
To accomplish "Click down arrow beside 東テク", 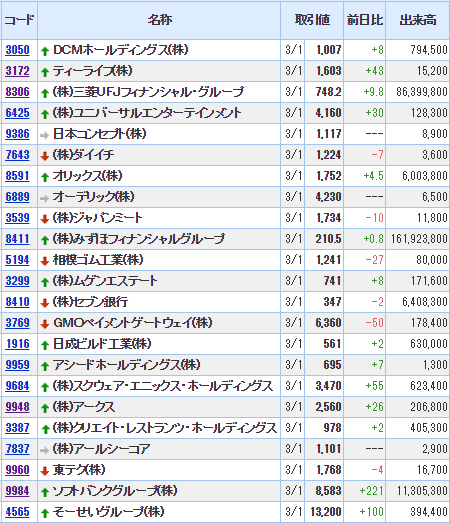I will click(x=45, y=472).
